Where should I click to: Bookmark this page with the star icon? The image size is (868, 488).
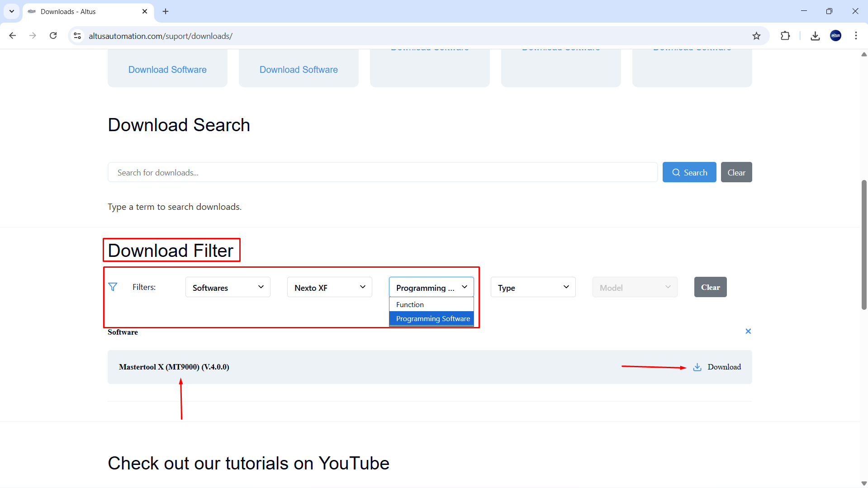(756, 36)
